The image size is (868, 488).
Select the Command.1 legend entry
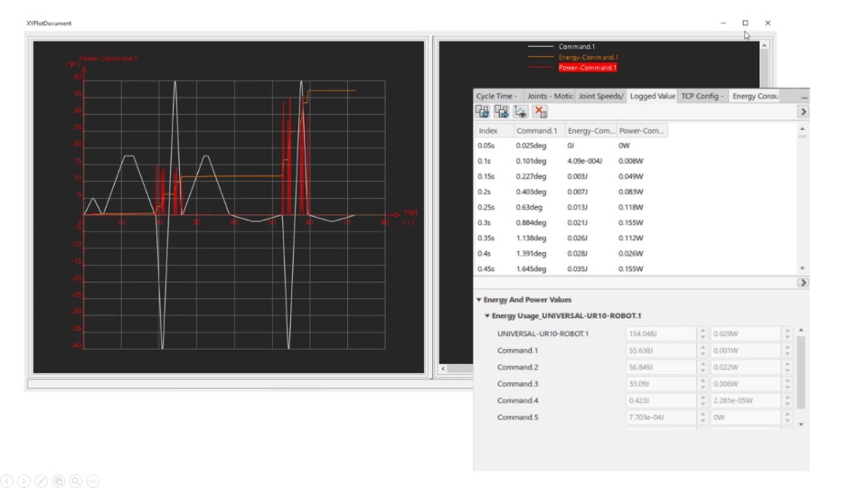click(576, 46)
